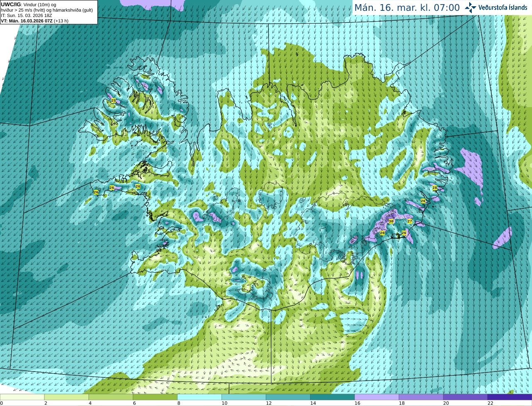
Task: Click the scale number 18
Action: tap(402, 403)
